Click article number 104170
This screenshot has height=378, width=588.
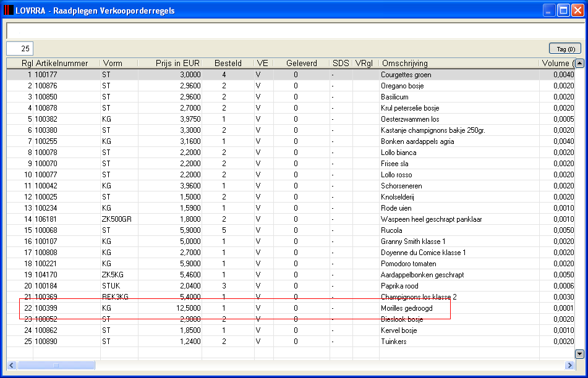[46, 275]
